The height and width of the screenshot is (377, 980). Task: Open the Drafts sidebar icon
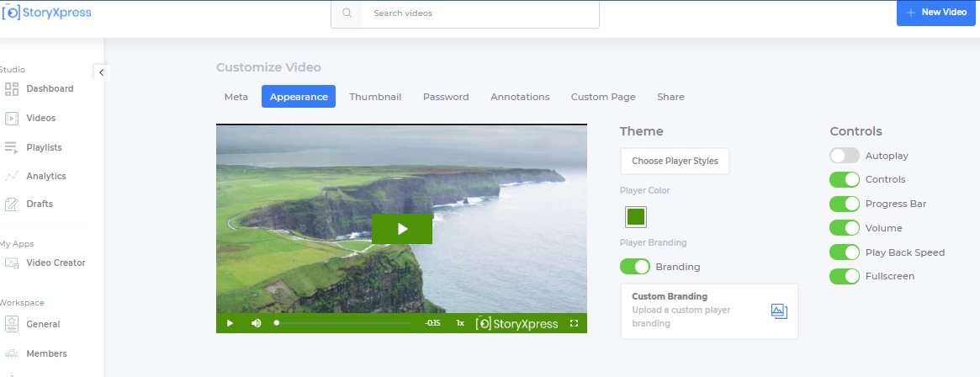tap(12, 204)
